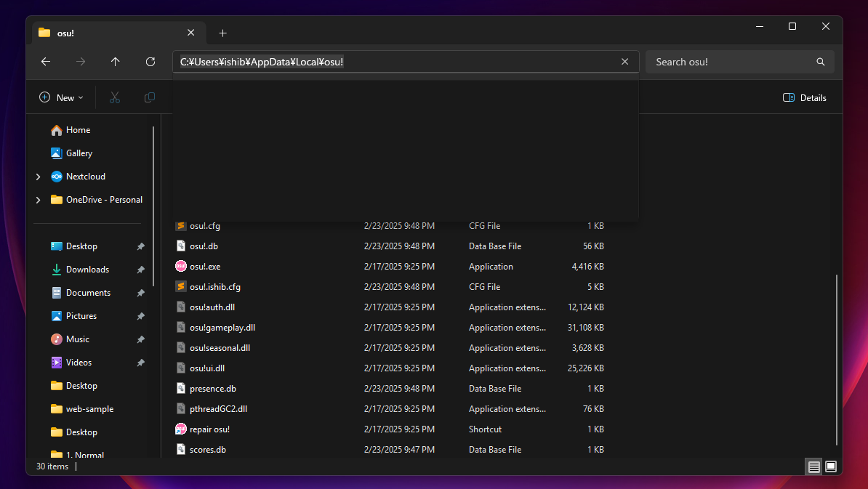
Task: Copy the selected item
Action: click(150, 98)
